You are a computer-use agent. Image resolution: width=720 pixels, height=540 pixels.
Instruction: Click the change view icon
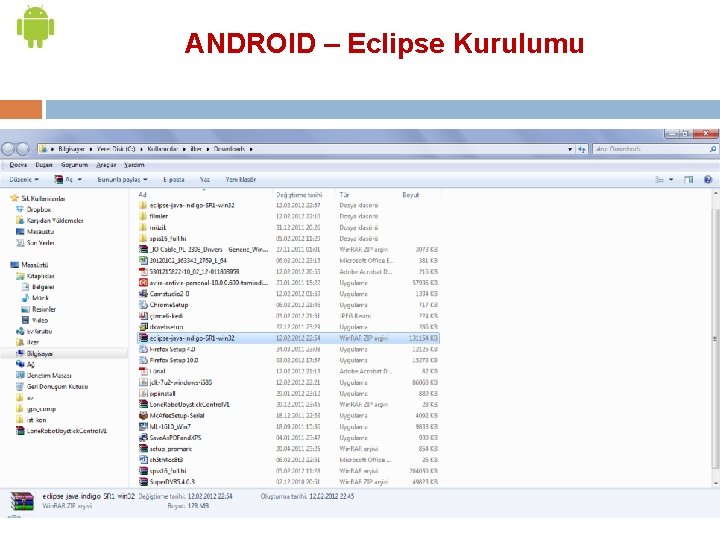[660, 180]
